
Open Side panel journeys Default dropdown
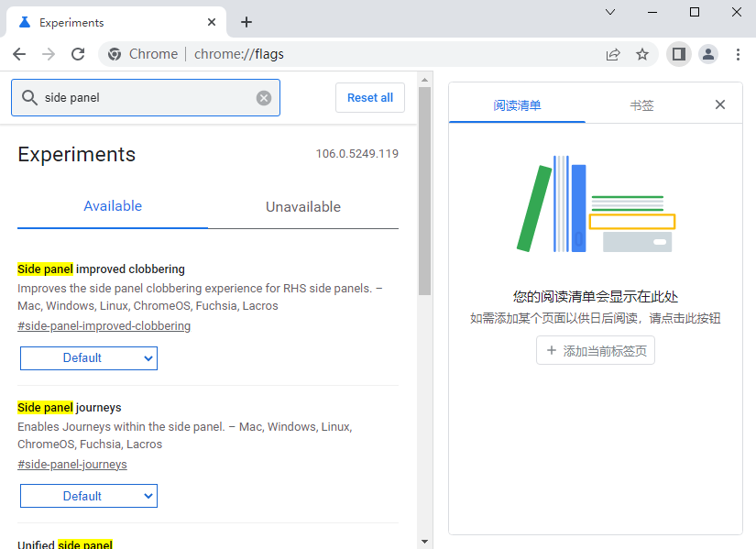89,496
